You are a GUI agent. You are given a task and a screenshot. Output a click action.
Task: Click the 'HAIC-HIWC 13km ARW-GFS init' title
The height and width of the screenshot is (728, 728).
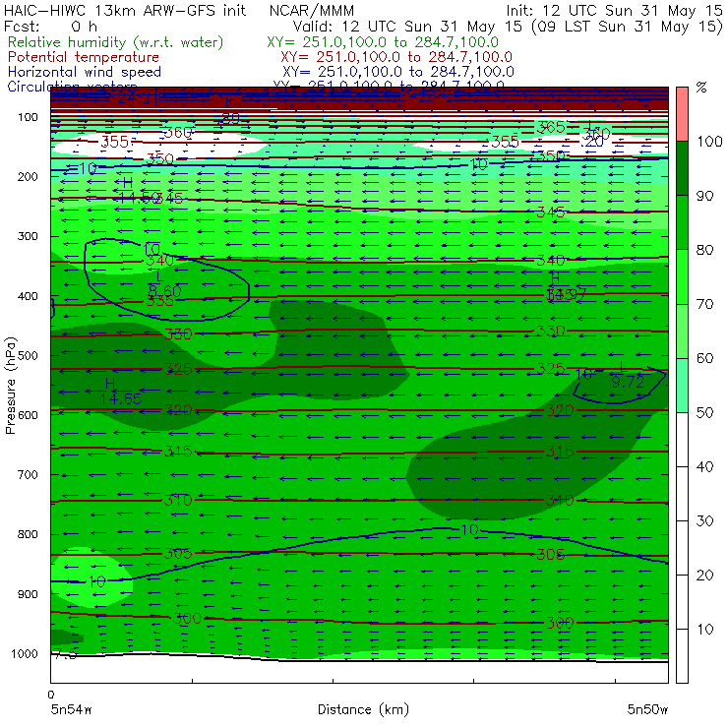coord(125,10)
